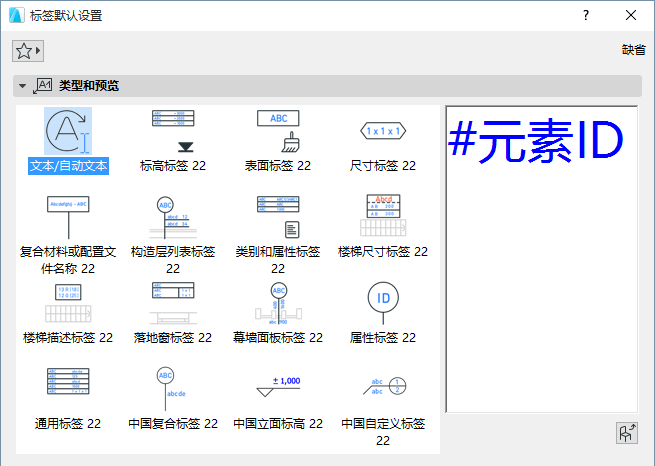
Task: Click the 落地窗标签 22 caption text
Action: [173, 338]
